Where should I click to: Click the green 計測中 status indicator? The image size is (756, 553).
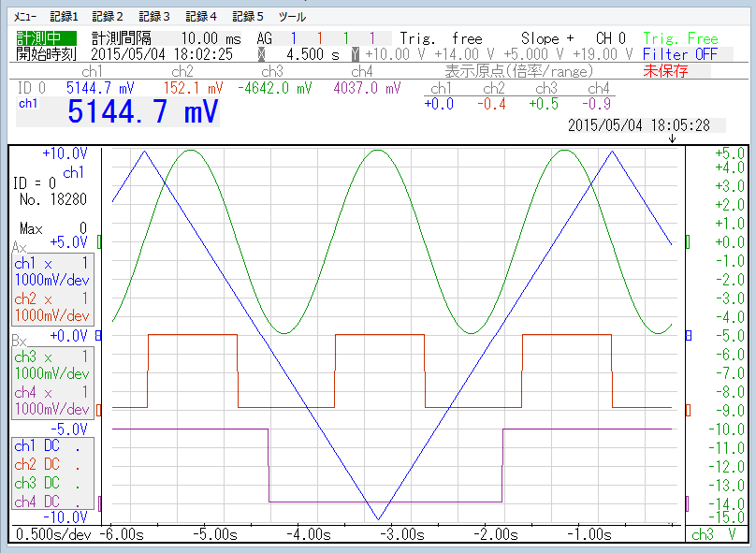click(x=46, y=38)
